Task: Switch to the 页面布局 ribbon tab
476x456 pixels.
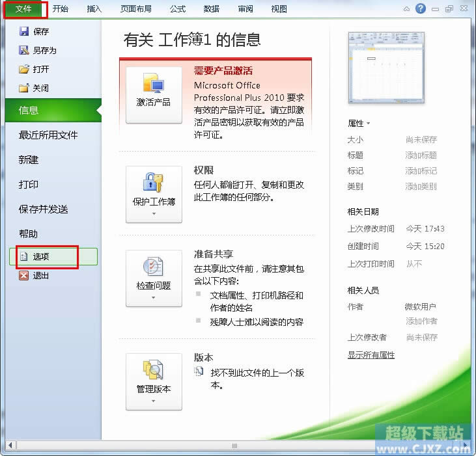Action: [135, 9]
